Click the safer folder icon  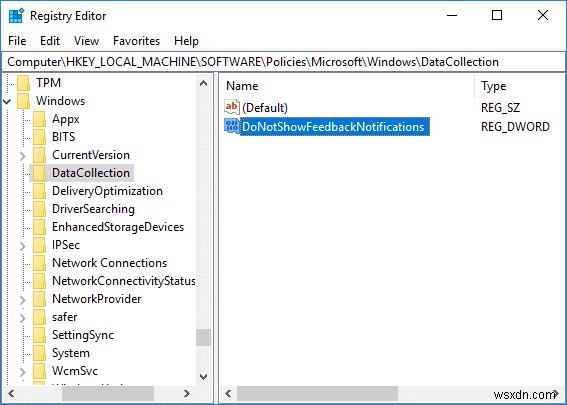(39, 317)
